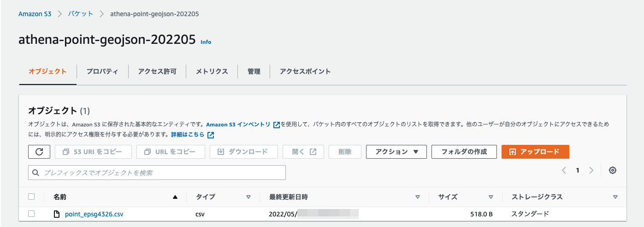
Task: Click Amazon S3 breadcrumb link
Action: point(35,14)
